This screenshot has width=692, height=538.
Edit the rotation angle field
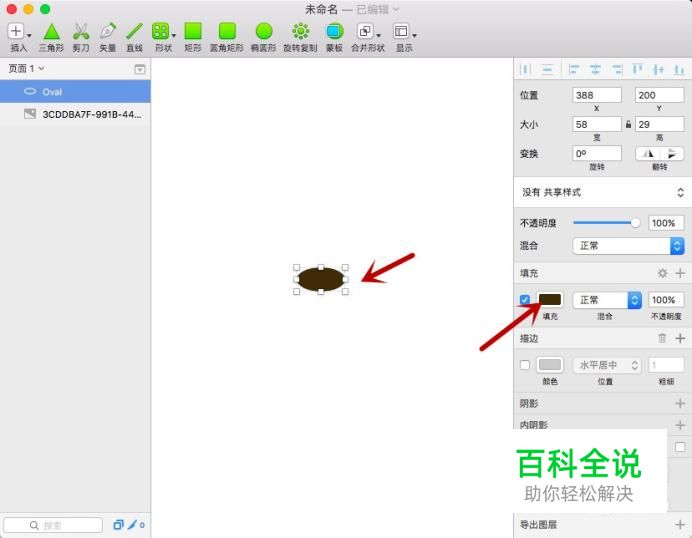click(x=597, y=154)
